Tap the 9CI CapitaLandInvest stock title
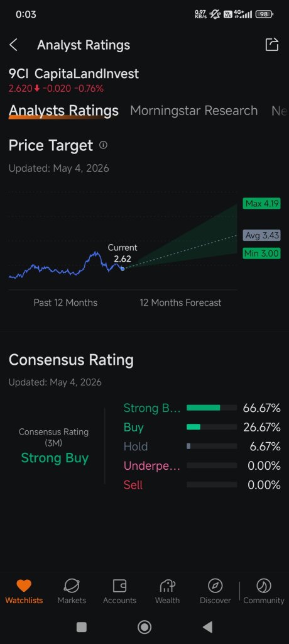This screenshot has width=289, height=644. 74,74
